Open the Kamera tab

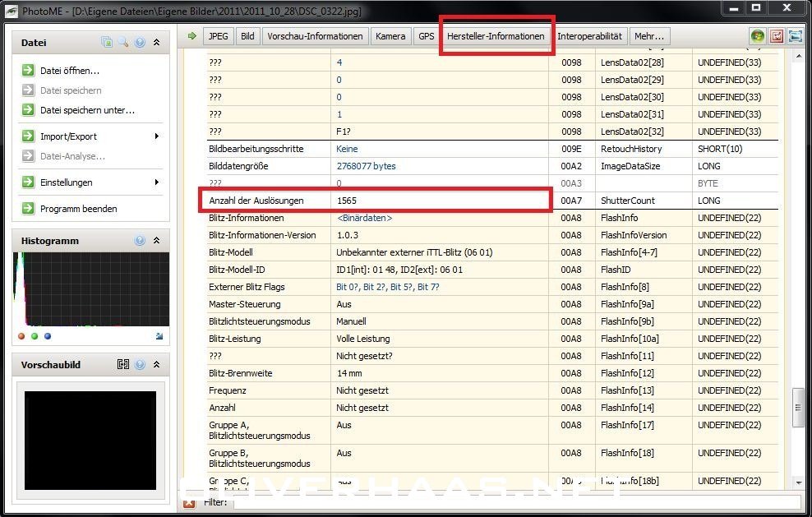coord(390,36)
